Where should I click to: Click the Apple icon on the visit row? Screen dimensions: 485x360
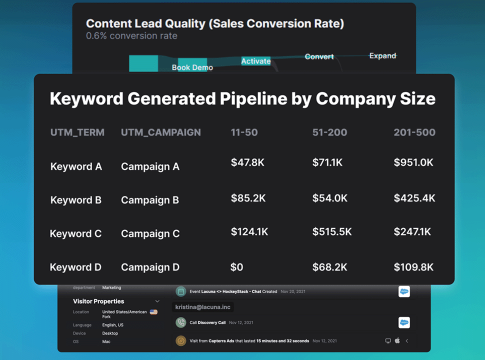click(397, 341)
